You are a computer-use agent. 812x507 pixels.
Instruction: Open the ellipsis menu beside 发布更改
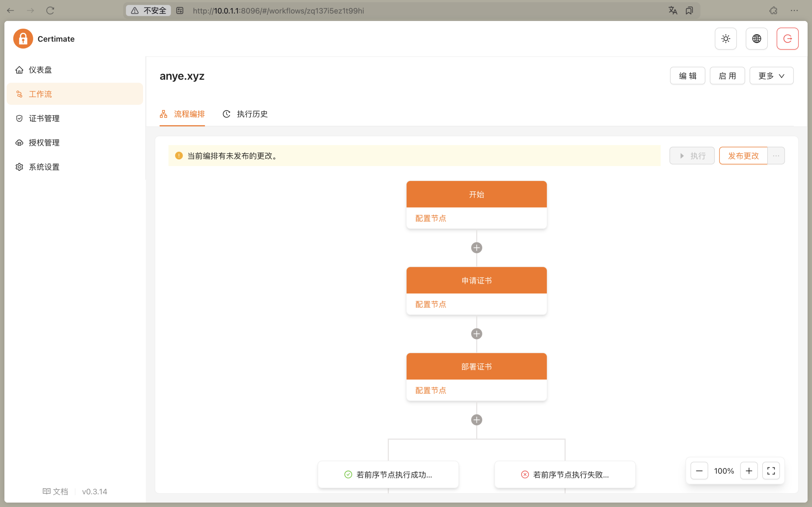[776, 156]
